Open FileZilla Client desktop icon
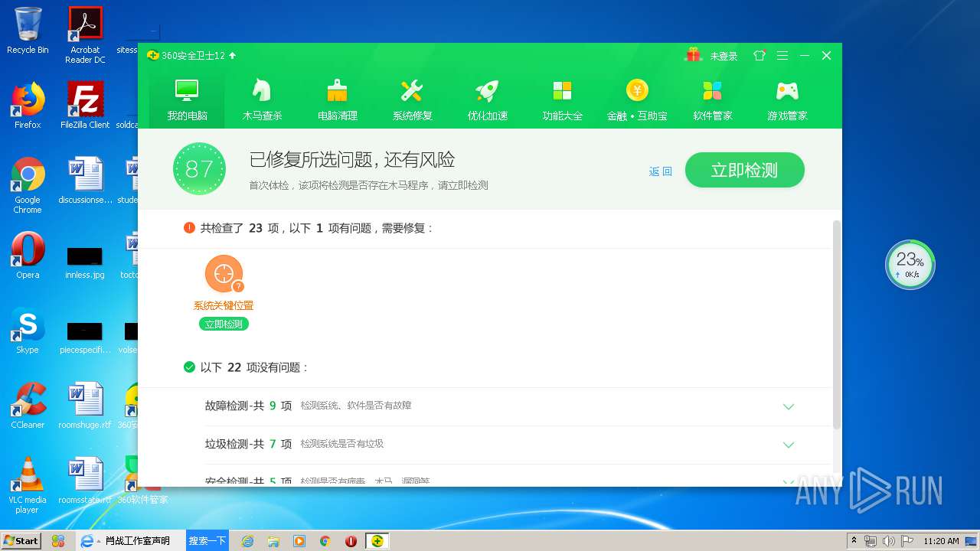This screenshot has width=980, height=551. (86, 106)
